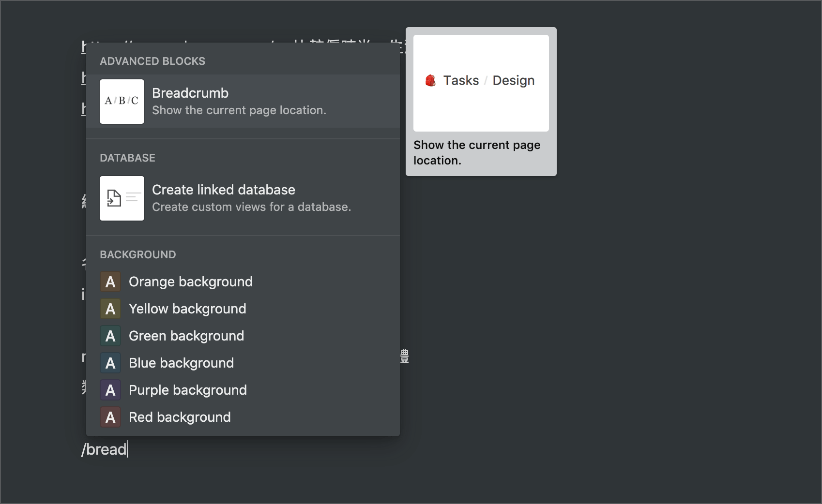The width and height of the screenshot is (822, 504).
Task: Apply Orange background from menu text
Action: (191, 282)
